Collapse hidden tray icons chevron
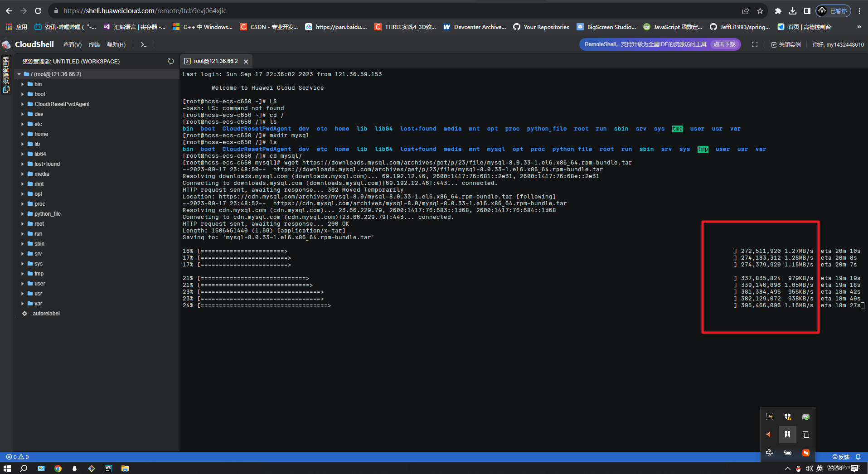Viewport: 868px width, 474px height. point(788,469)
